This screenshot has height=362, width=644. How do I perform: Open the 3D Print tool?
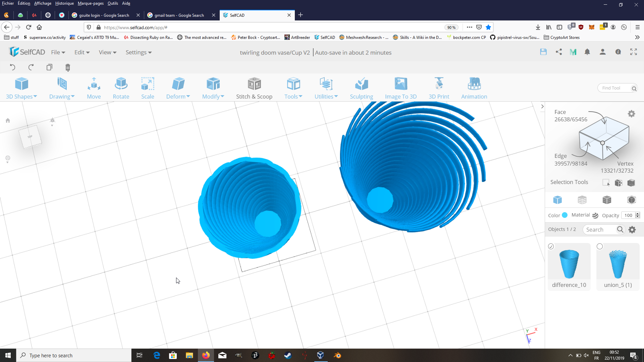pyautogui.click(x=439, y=88)
